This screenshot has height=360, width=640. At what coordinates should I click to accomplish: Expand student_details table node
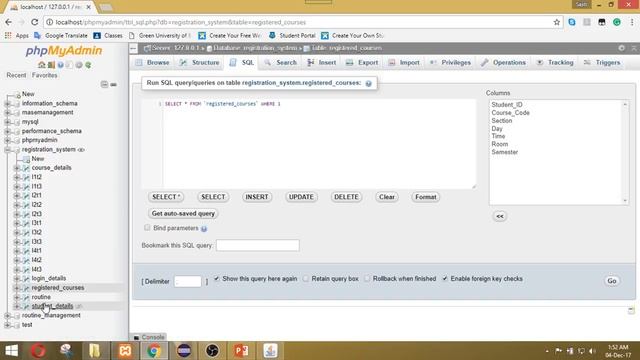(x=17, y=306)
